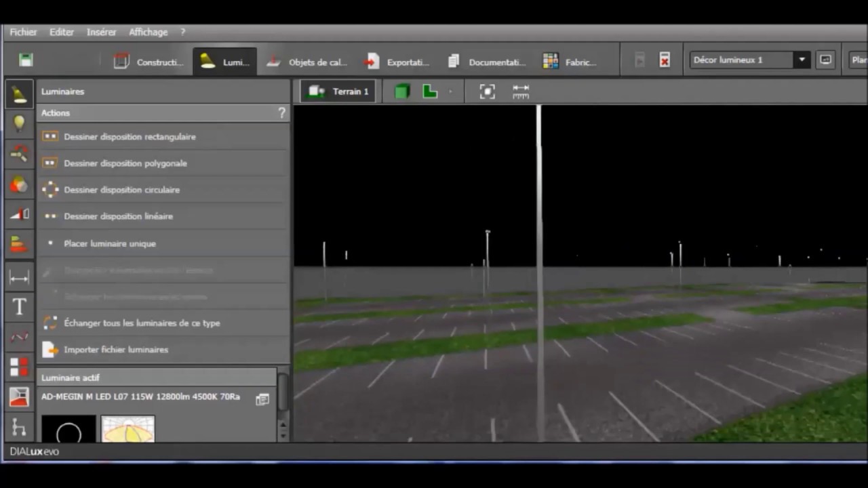Select the Text T sidebar tool
The height and width of the screenshot is (488, 868).
point(19,307)
